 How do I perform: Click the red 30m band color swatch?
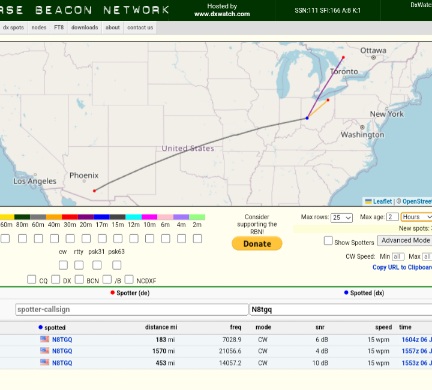70,217
